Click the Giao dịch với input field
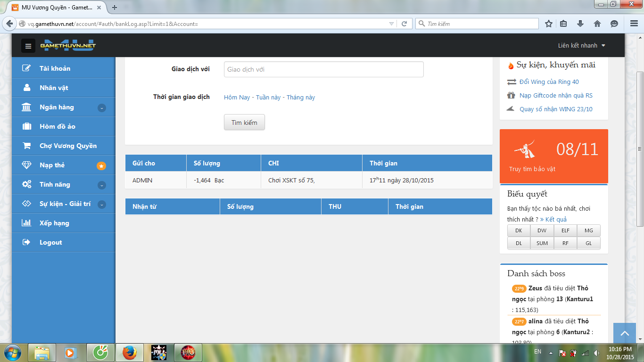 (x=323, y=69)
